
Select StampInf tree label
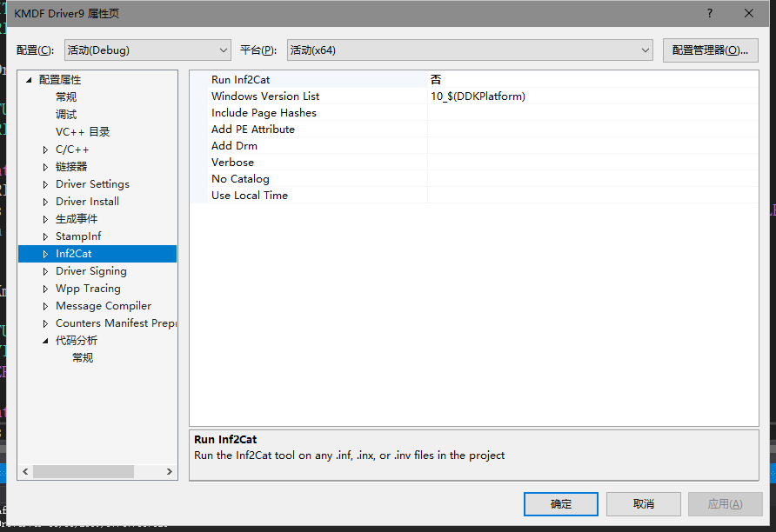[x=78, y=236]
